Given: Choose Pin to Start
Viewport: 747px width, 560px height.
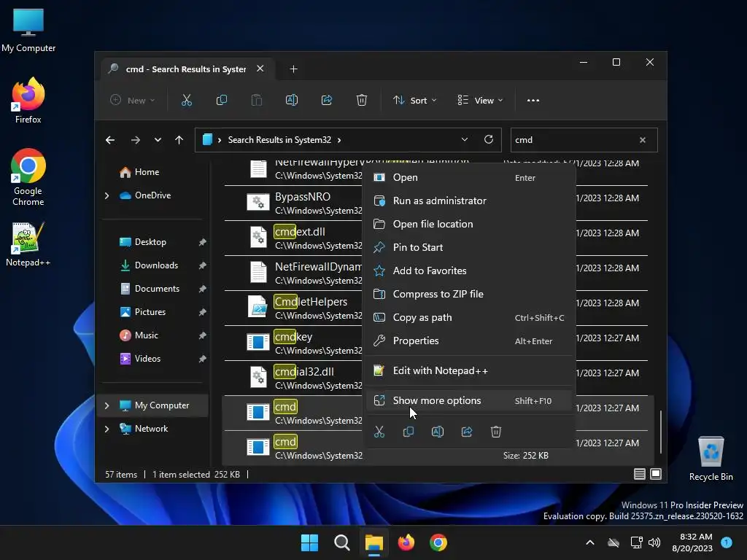Looking at the screenshot, I should point(469,248).
